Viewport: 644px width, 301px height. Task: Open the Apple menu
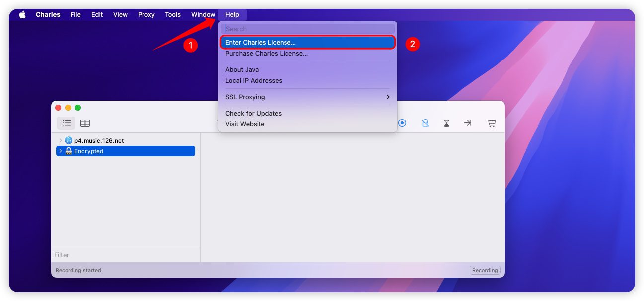pyautogui.click(x=22, y=15)
